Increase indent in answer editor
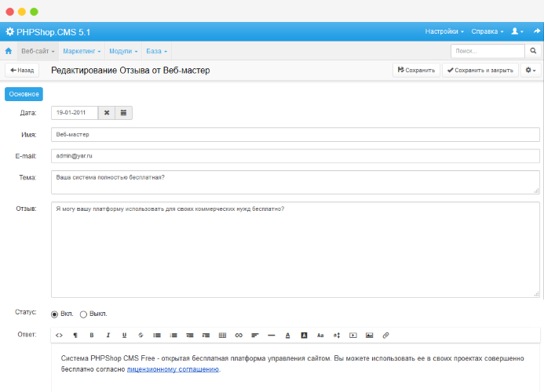The height and width of the screenshot is (392, 544). (x=206, y=335)
